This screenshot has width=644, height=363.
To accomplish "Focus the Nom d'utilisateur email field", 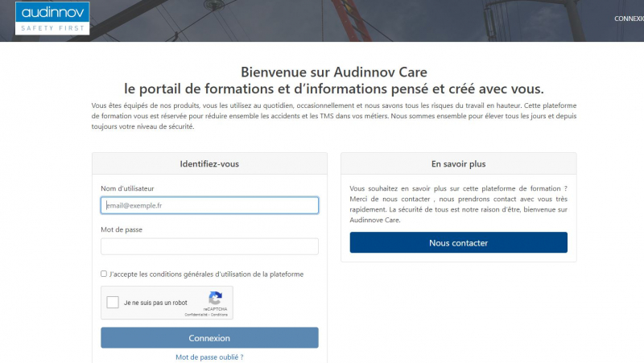I will point(209,205).
